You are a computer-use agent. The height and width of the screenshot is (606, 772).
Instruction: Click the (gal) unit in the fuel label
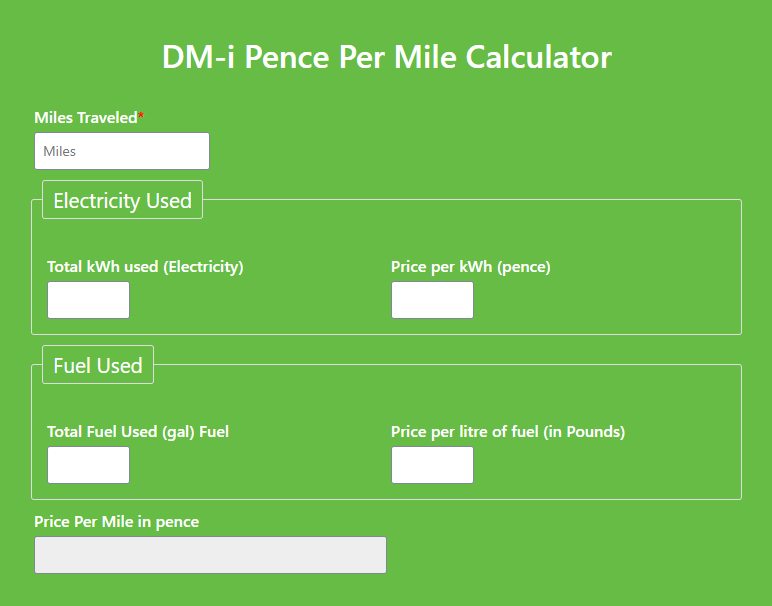[179, 432]
